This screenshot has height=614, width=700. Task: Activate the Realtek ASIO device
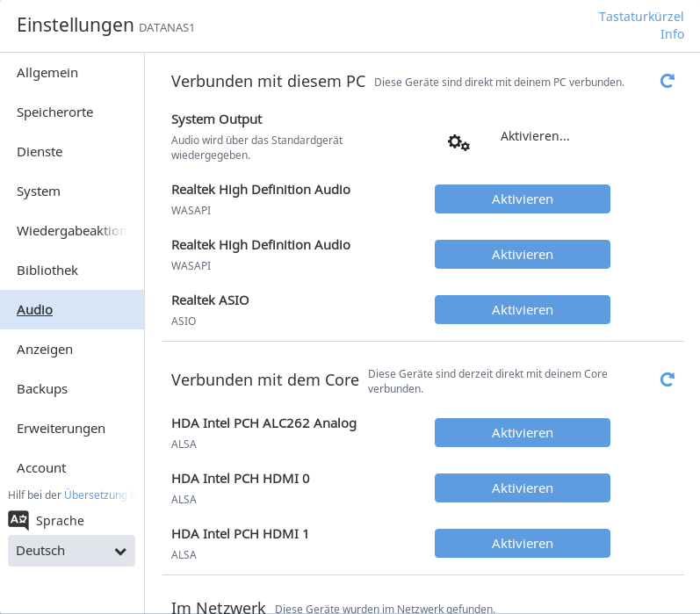tap(523, 310)
